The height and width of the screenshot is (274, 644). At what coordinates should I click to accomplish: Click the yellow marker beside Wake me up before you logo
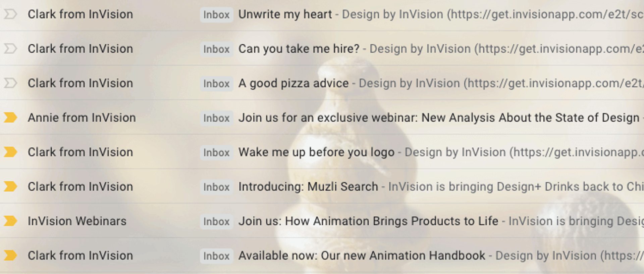pos(10,152)
